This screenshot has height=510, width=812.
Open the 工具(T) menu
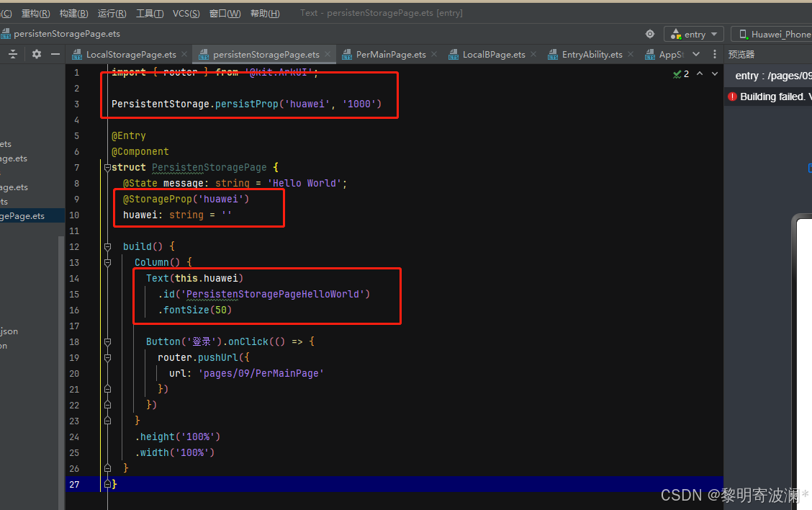coord(150,13)
